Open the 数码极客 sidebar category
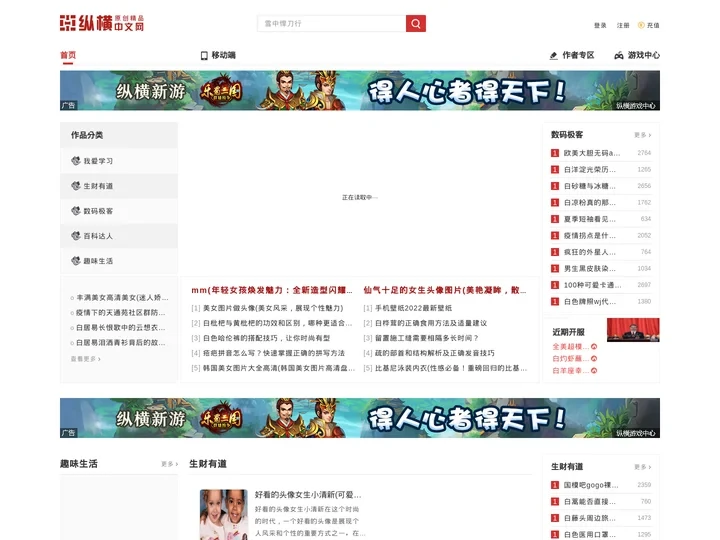This screenshot has height=540, width=720. pos(98,211)
